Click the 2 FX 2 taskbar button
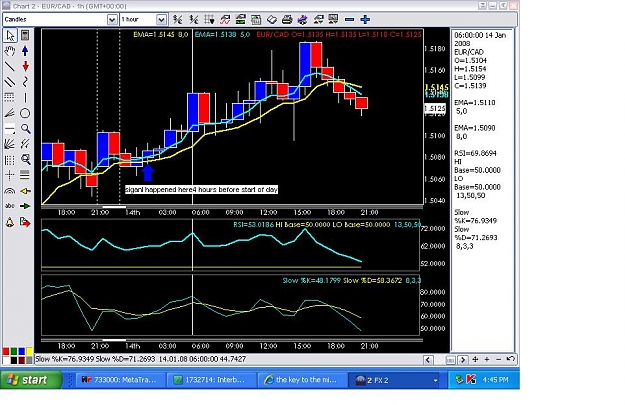Viewport: 625px width, 405px height. point(393,380)
